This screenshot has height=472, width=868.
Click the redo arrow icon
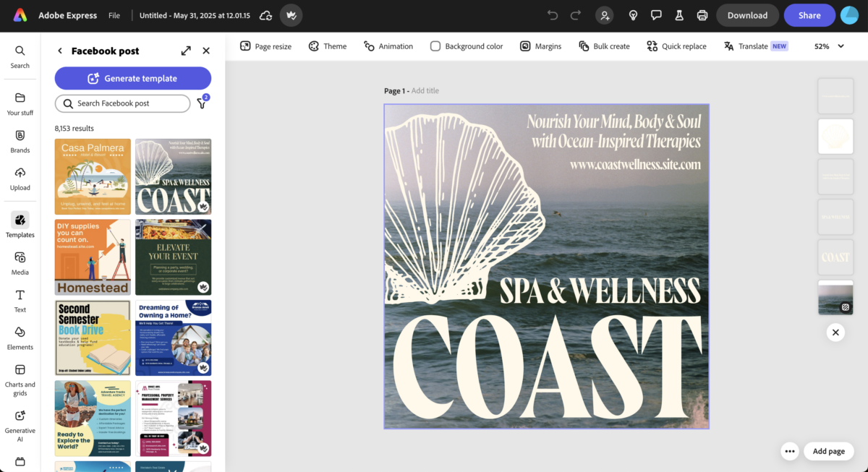point(576,15)
